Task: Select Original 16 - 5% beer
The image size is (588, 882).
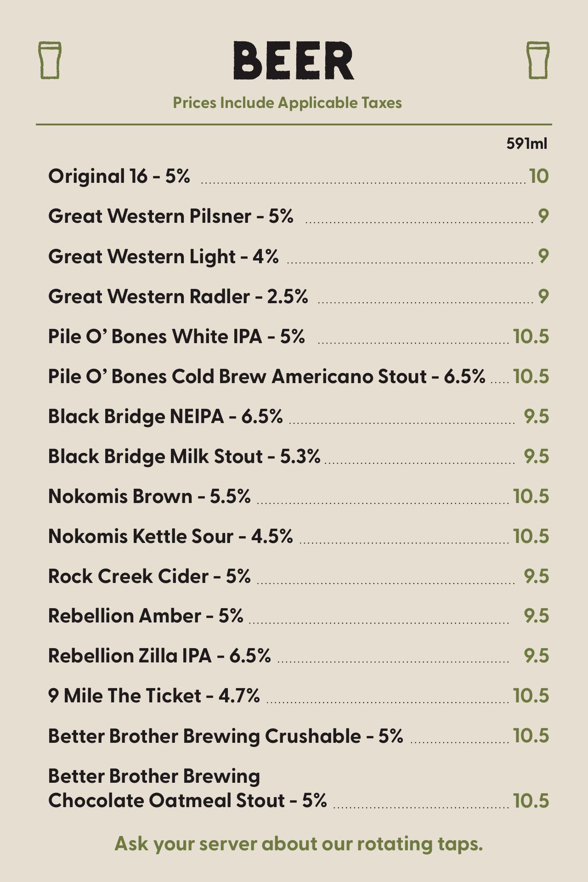Action: click(119, 176)
